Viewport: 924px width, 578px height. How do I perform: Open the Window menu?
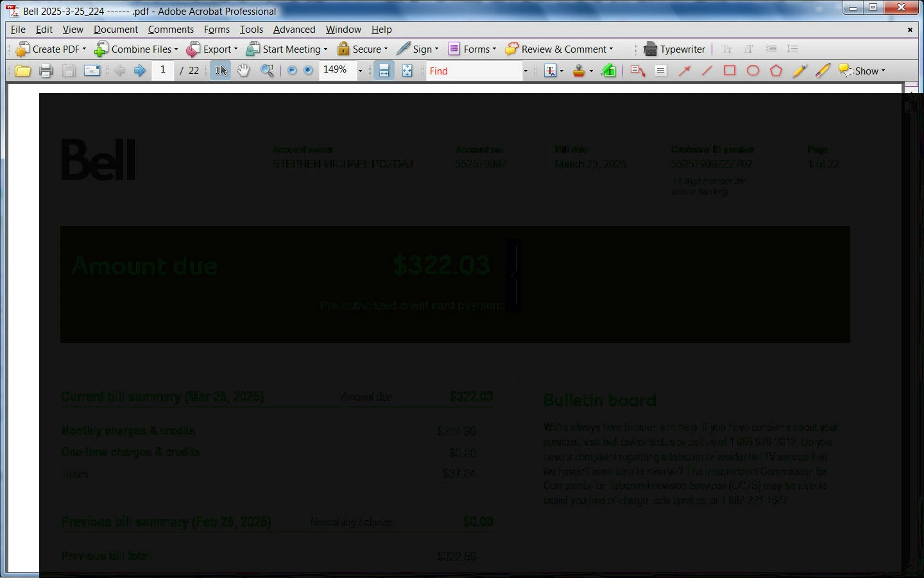click(x=343, y=30)
